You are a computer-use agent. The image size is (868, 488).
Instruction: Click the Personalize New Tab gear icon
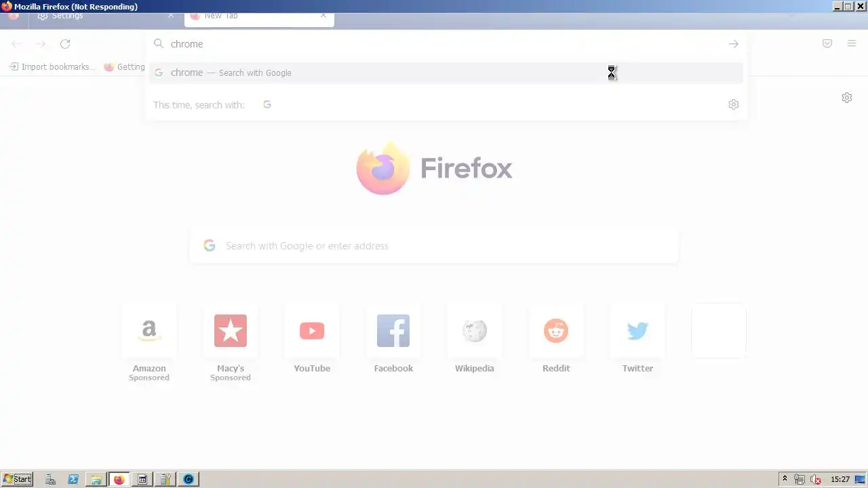click(847, 98)
